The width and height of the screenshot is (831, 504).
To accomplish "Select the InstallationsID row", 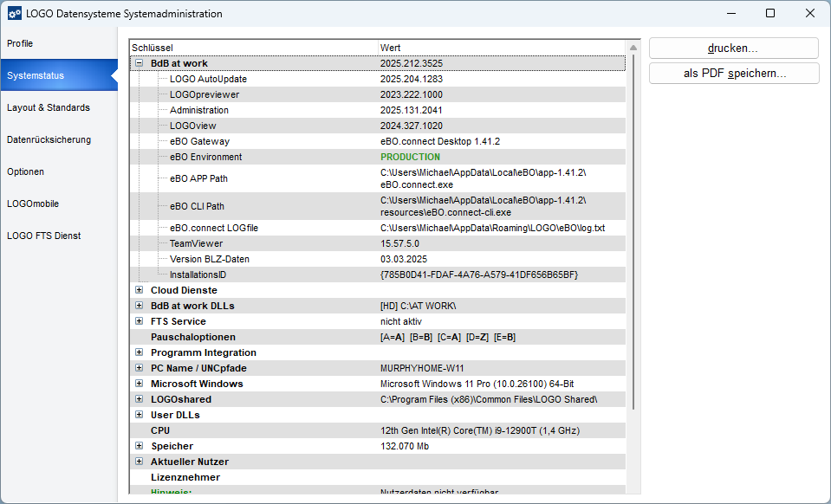I will click(x=377, y=275).
